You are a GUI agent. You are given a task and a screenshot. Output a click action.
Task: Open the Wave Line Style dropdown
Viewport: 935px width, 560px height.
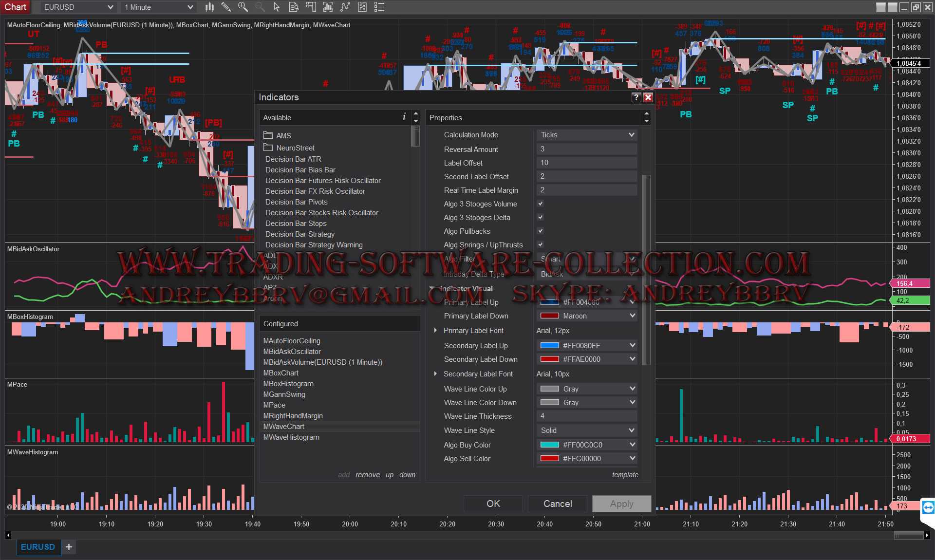tap(587, 430)
